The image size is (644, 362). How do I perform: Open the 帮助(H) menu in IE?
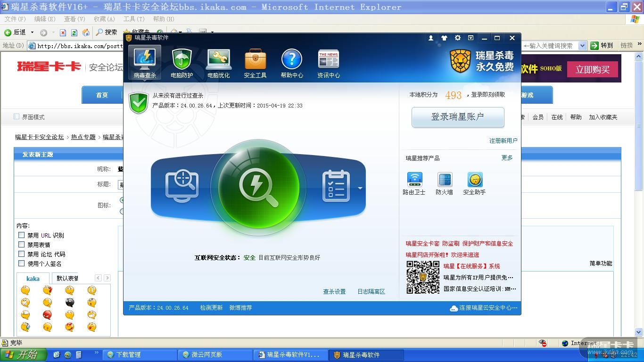(x=164, y=19)
